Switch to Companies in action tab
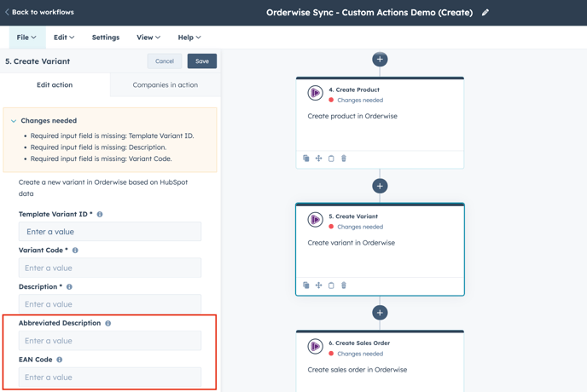 166,85
